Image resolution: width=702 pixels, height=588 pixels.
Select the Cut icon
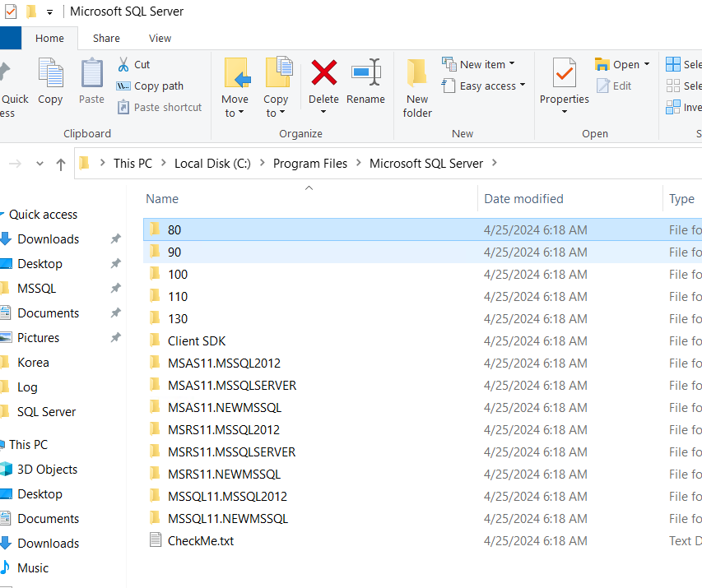pyautogui.click(x=125, y=63)
